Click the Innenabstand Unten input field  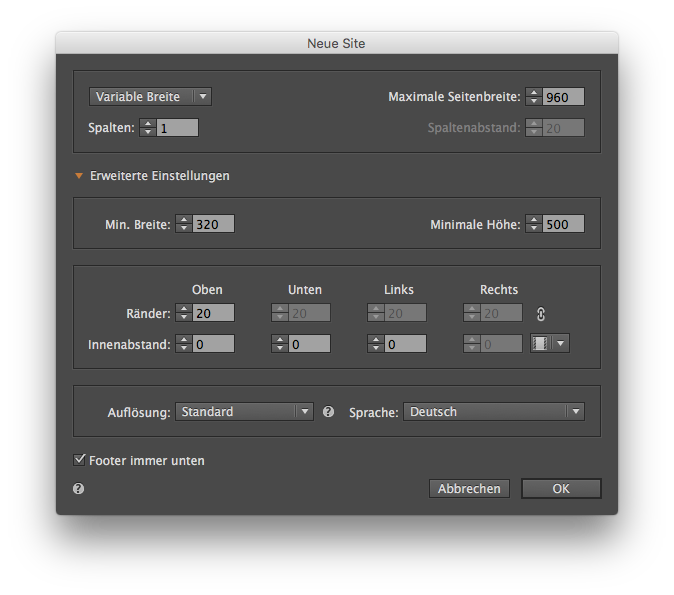click(x=309, y=343)
